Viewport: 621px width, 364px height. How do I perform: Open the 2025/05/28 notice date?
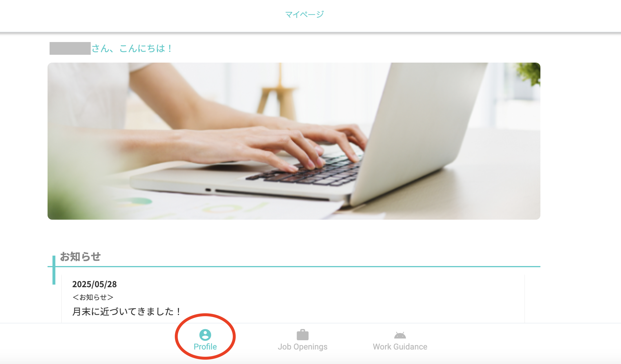coord(94,284)
